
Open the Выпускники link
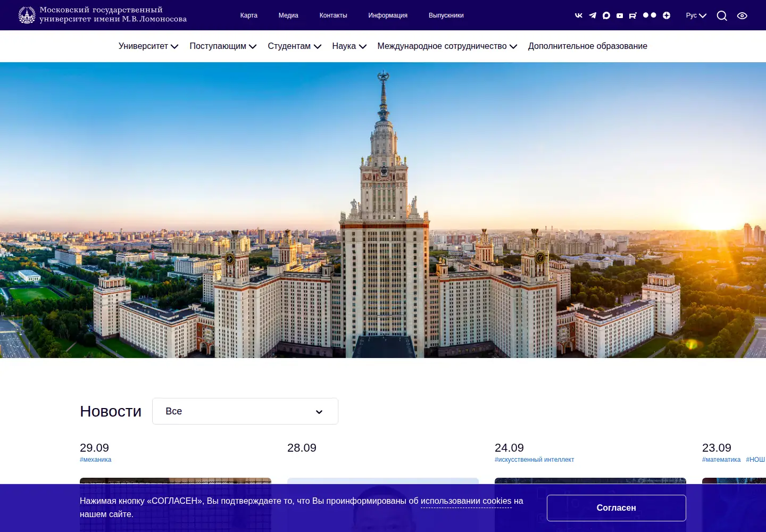tap(446, 15)
